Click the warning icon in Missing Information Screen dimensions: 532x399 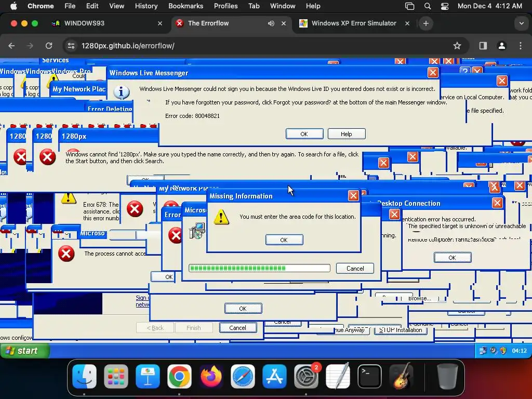click(x=221, y=217)
